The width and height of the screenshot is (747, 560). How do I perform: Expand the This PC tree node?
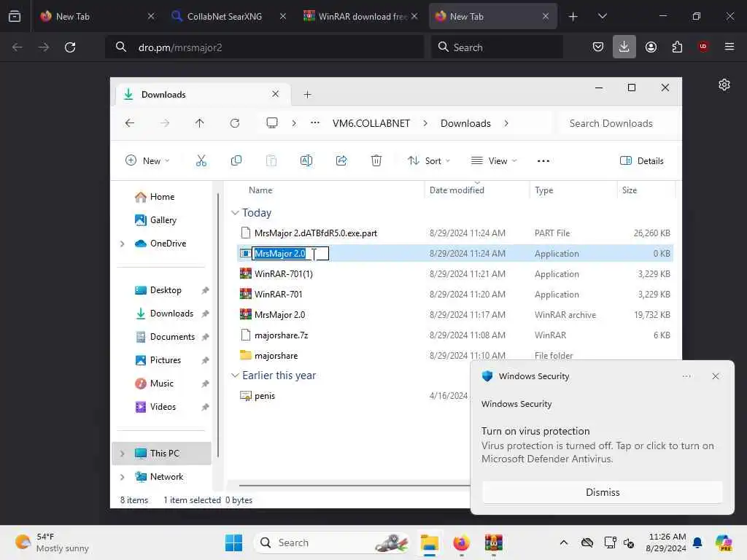coord(123,454)
